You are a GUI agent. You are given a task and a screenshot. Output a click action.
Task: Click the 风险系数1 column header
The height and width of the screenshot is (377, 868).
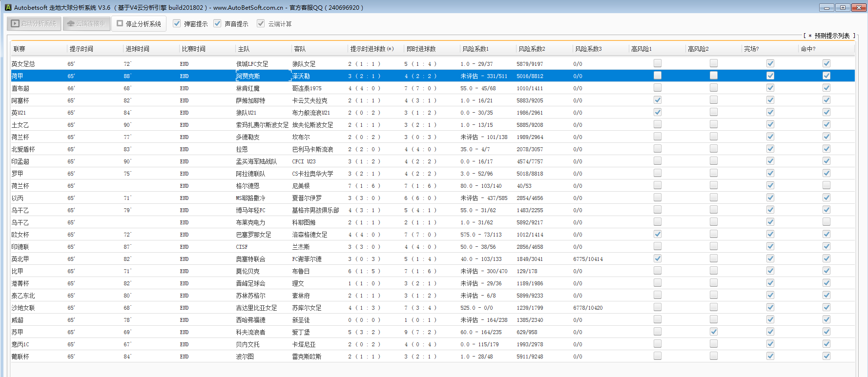(x=475, y=49)
